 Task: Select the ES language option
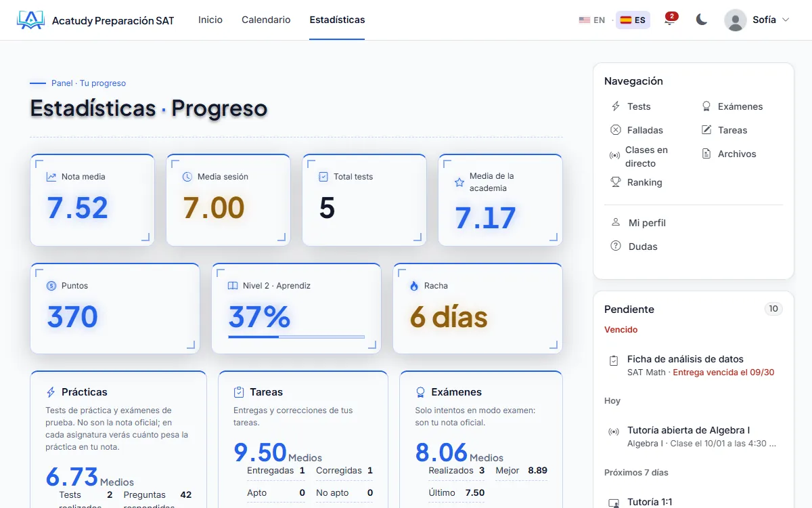[633, 20]
